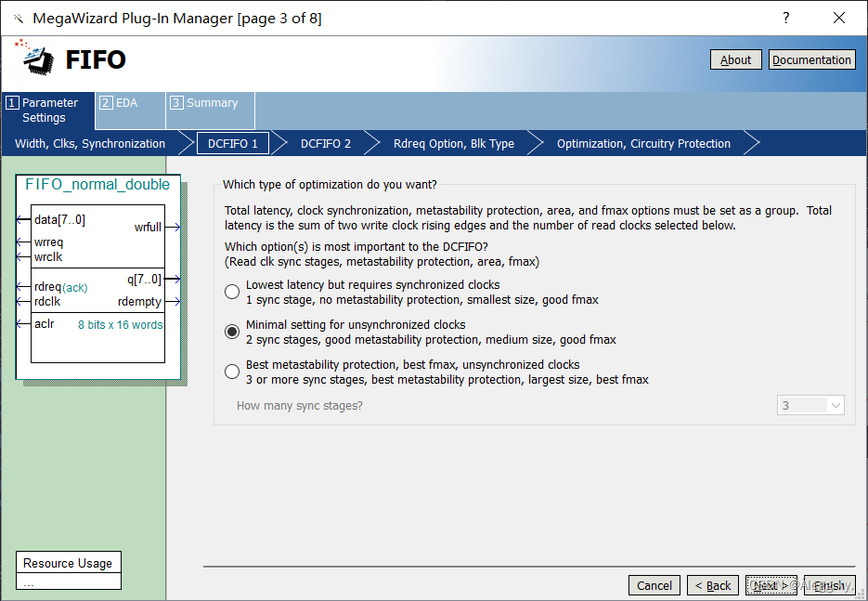Screen dimensions: 868x601
Task: Go to Optimization, Circuitry Protection step
Action: 643,143
